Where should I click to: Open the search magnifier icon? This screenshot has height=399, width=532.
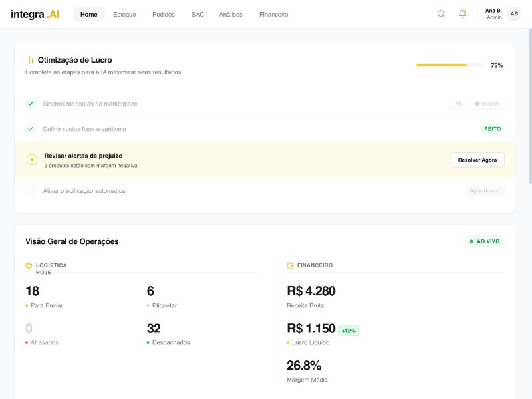coord(441,14)
